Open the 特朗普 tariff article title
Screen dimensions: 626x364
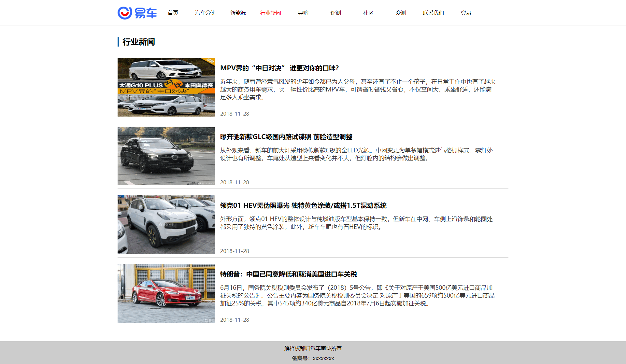[289, 274]
